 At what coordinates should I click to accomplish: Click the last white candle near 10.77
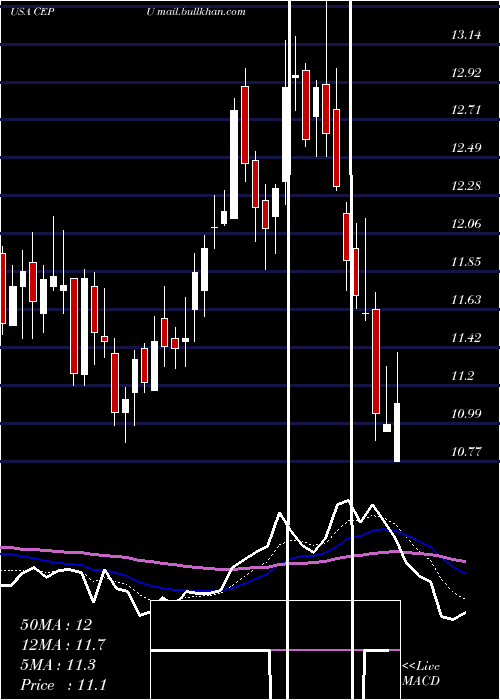pyautogui.click(x=396, y=432)
